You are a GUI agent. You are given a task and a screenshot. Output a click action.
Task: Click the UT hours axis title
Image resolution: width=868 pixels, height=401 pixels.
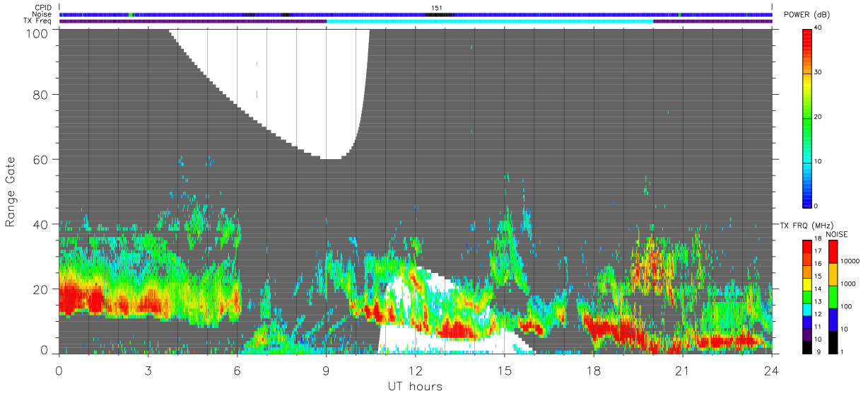(415, 386)
